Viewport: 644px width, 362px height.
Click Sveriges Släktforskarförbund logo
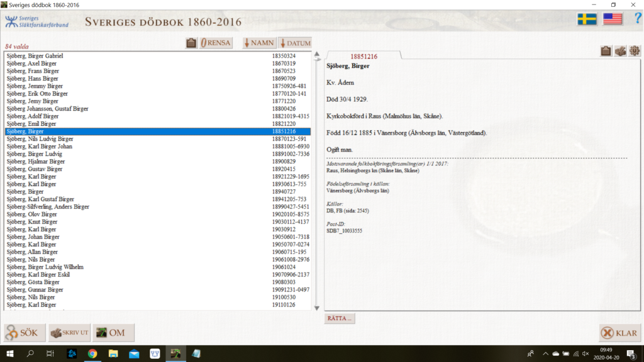pyautogui.click(x=37, y=21)
